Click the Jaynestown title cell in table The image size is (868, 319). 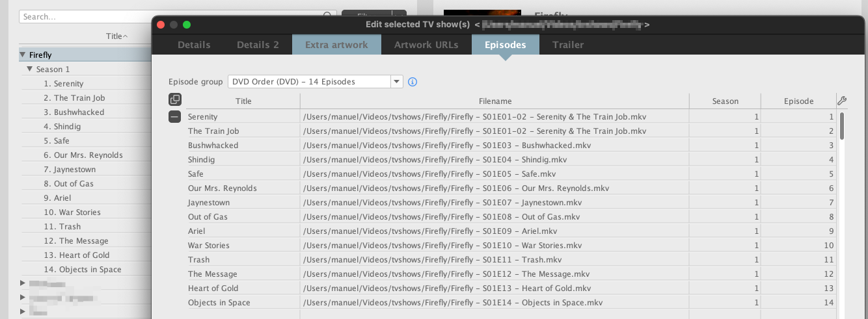[x=243, y=203]
